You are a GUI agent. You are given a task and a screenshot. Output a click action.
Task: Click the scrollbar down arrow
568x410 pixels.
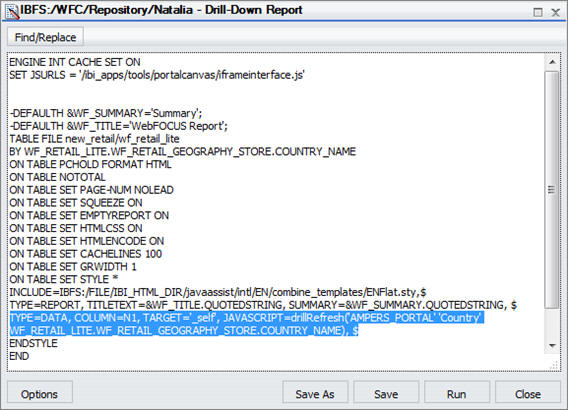552,346
